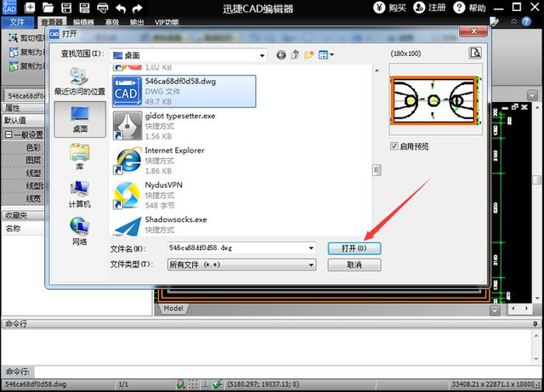Viewport: 544px width, 392px height.
Task: Click the new file icon in the title bar
Action: coord(30,8)
